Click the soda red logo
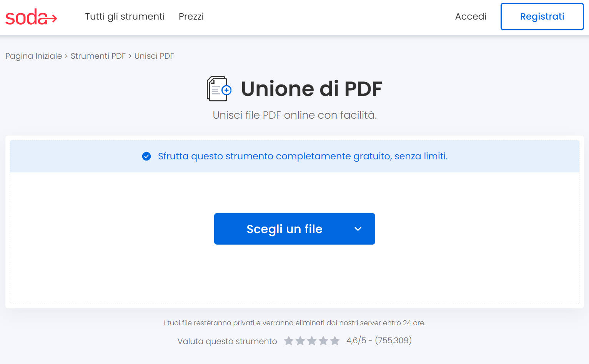Image resolution: width=589 pixels, height=364 pixels. 31,17
